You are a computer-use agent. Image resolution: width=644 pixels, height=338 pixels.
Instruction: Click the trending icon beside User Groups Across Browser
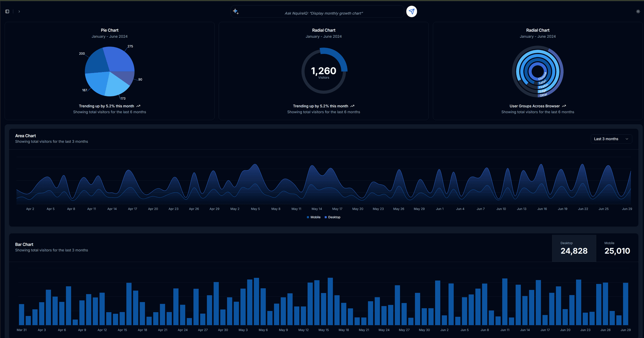(564, 106)
